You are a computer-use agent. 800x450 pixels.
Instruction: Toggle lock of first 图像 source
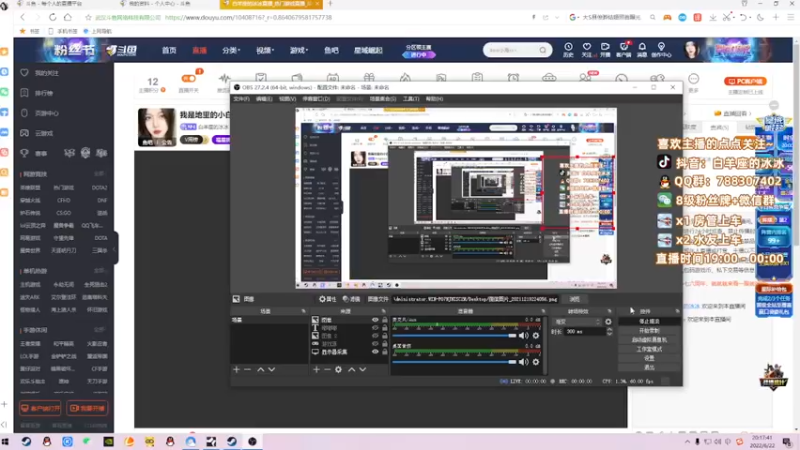(x=385, y=320)
